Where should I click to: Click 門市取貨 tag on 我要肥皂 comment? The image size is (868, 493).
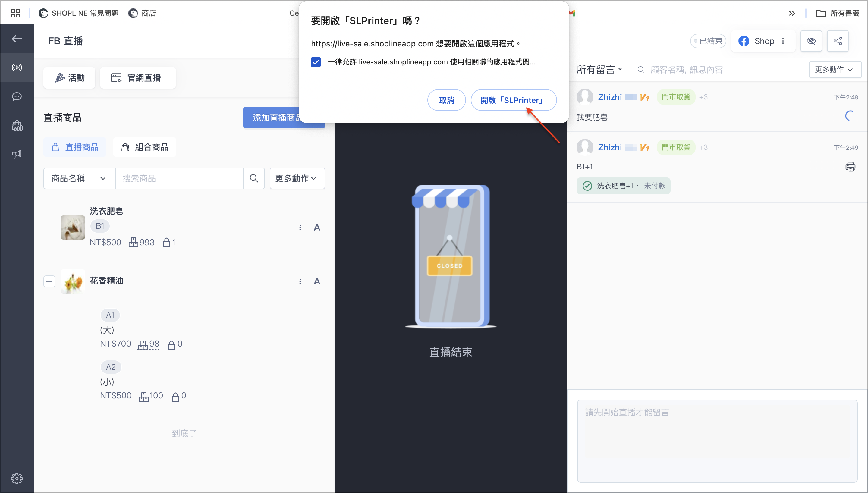point(676,97)
